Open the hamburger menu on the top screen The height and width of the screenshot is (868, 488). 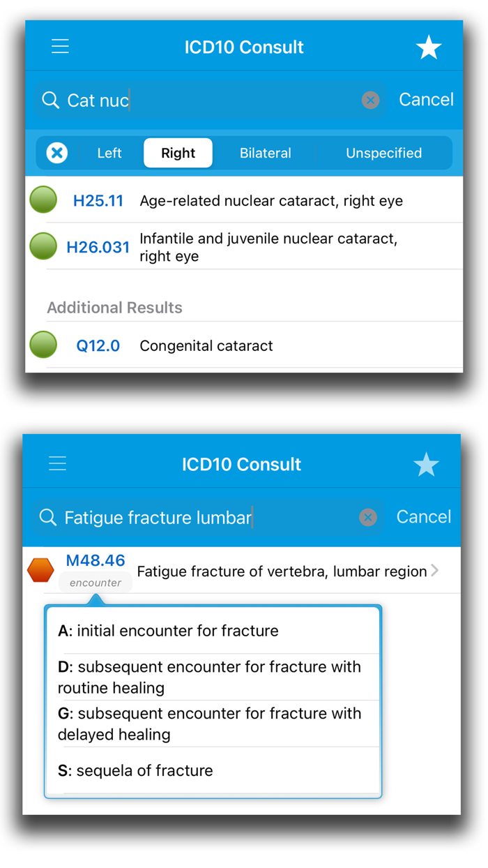click(x=60, y=46)
